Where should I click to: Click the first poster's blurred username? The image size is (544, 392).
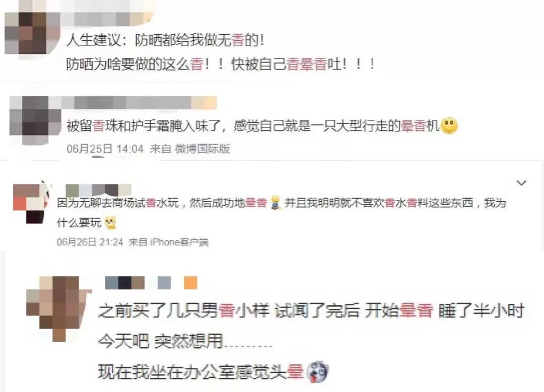[107, 19]
